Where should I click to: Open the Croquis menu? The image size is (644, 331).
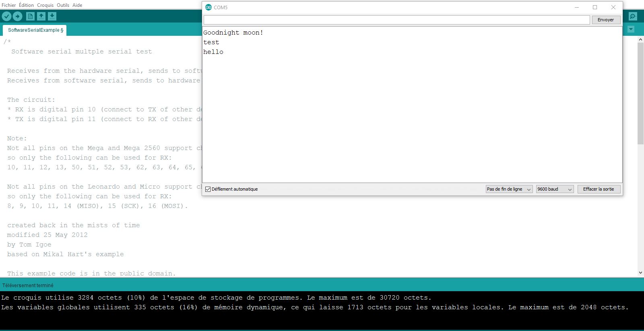(x=45, y=5)
